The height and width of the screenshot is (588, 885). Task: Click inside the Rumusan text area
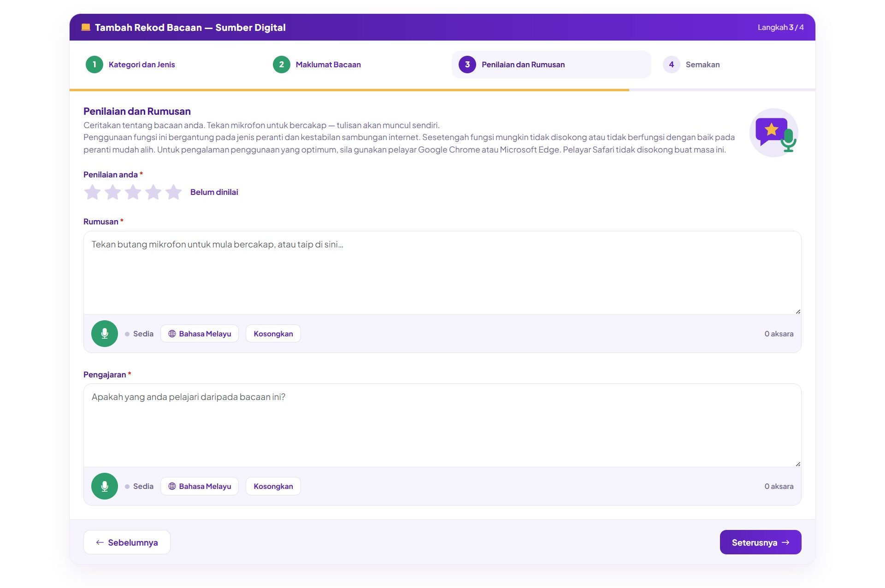click(442, 273)
